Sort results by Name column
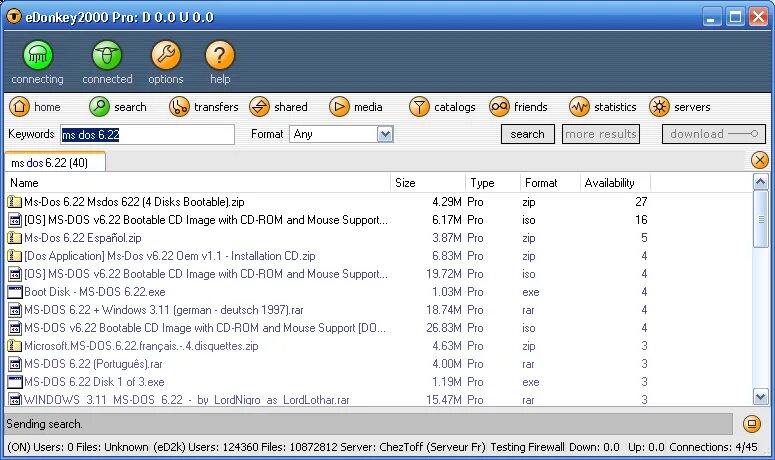Viewport: 775px width, 460px height. (x=197, y=183)
